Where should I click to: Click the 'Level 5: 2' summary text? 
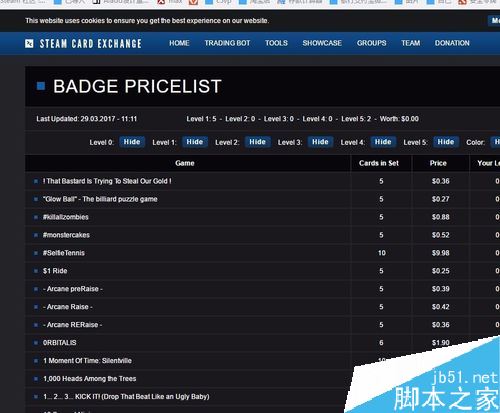coord(356,119)
